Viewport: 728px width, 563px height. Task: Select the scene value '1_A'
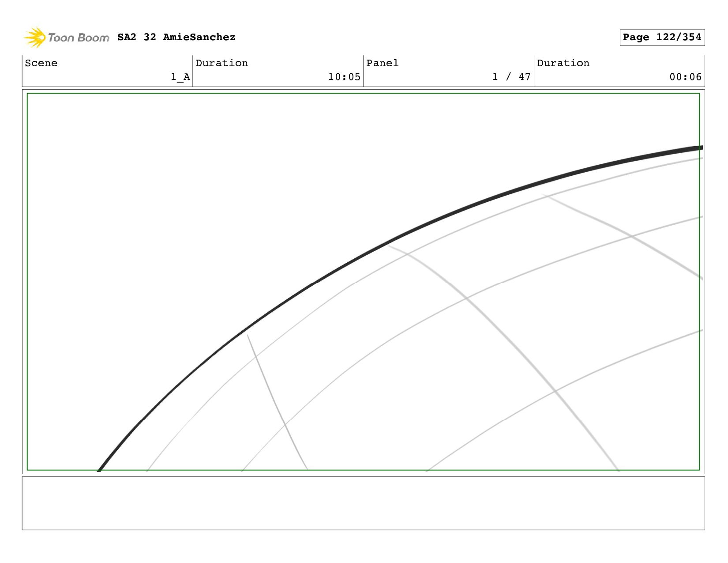coord(180,77)
